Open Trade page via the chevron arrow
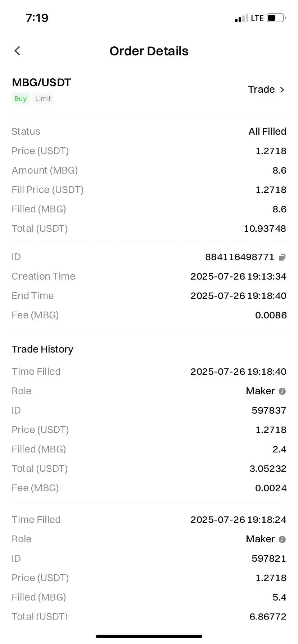The image size is (298, 644). pyautogui.click(x=282, y=89)
